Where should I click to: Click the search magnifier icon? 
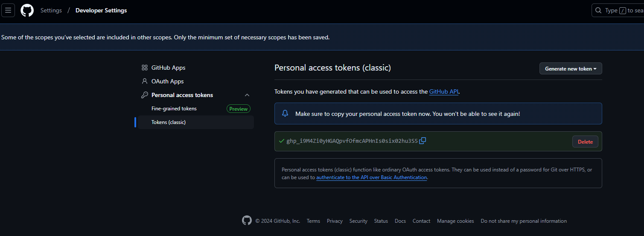(598, 10)
